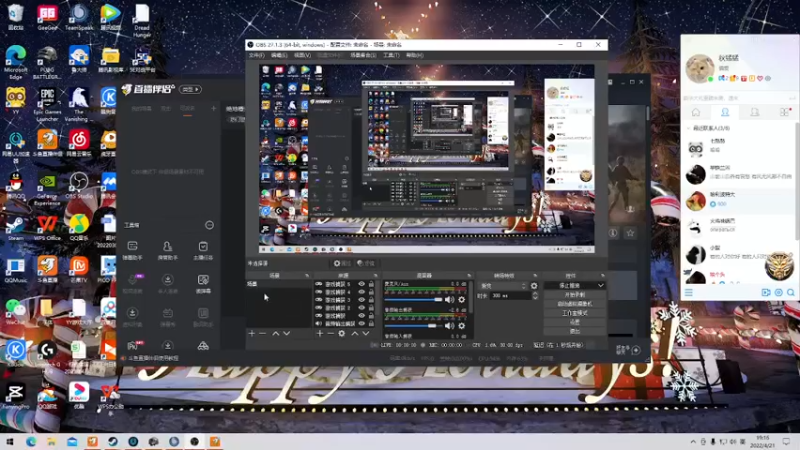Remove the selected source with the minus icon

click(x=331, y=333)
